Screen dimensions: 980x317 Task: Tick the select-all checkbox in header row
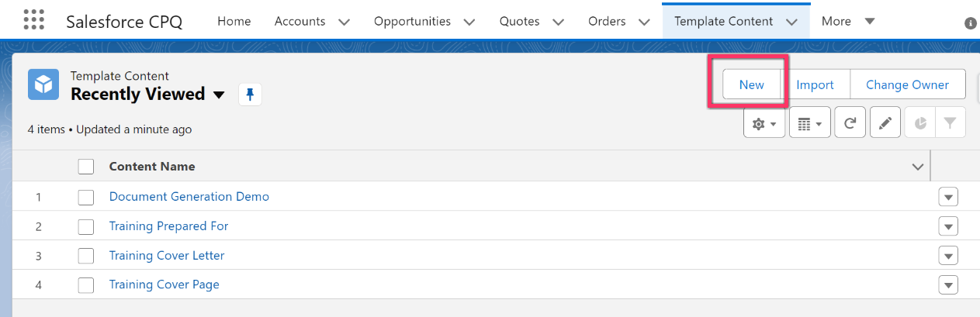click(86, 167)
